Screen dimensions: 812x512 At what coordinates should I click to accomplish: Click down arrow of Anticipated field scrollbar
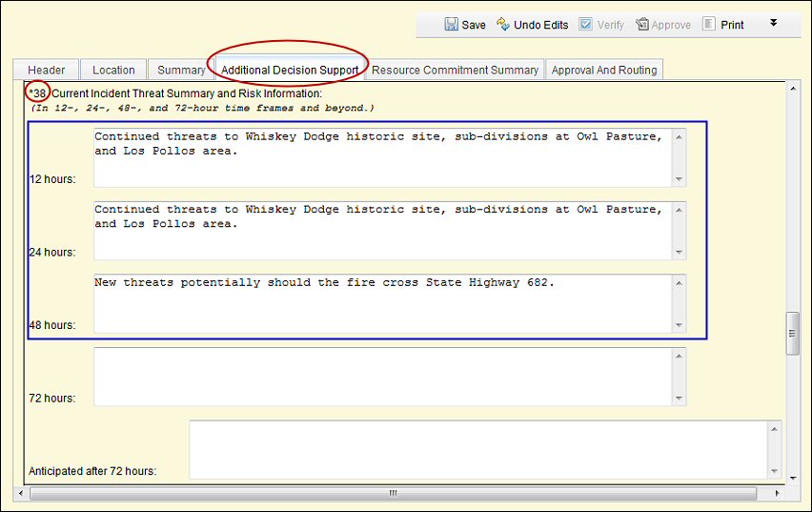coord(774,471)
